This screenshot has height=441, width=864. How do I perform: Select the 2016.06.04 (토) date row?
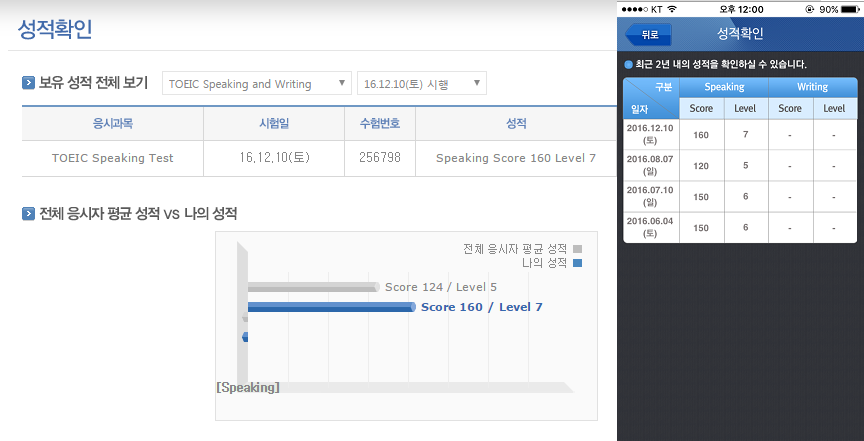[740, 228]
